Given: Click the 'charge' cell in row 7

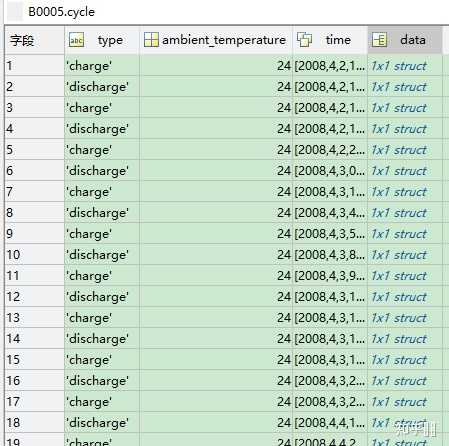Looking at the screenshot, I should [102, 192].
